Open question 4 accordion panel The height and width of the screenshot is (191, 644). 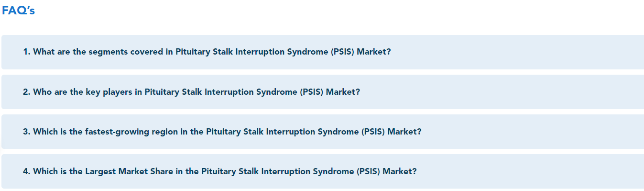[x=323, y=171]
